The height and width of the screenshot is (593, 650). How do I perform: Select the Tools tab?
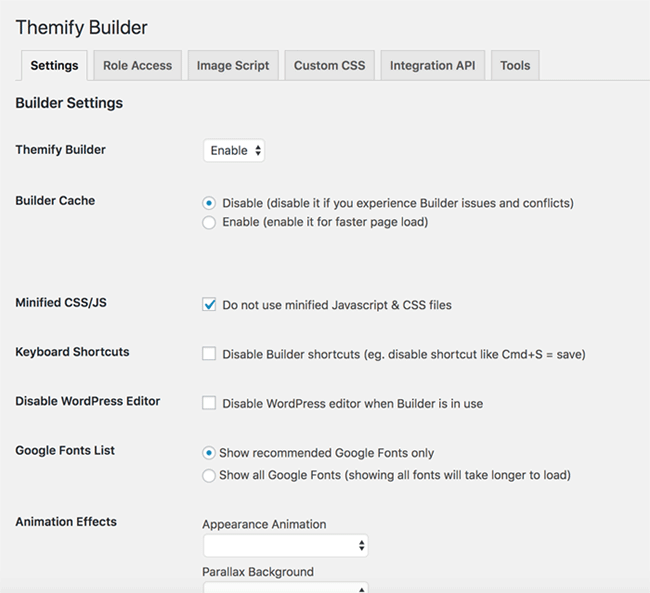pyautogui.click(x=515, y=66)
